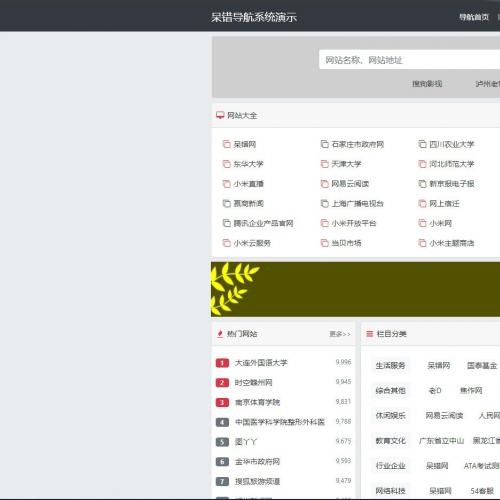Viewport: 500px width, 500px height.
Task: Click the 9,996 visit count
Action: (343, 362)
